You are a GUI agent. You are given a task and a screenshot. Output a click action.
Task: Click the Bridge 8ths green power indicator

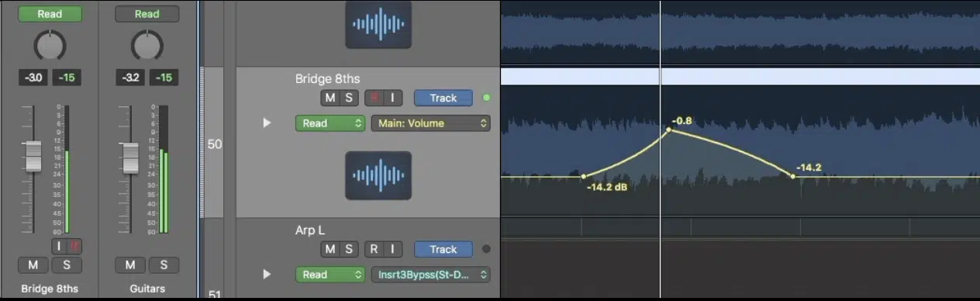click(486, 98)
